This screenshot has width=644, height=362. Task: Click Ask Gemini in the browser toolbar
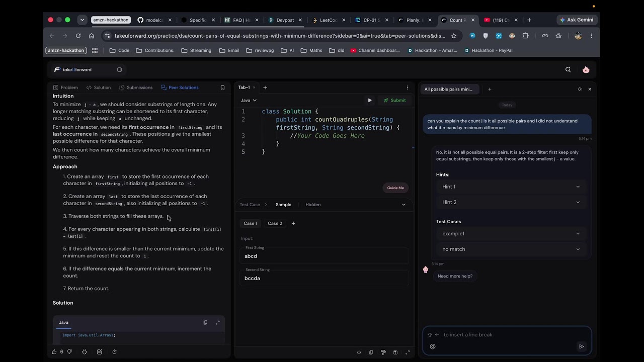point(576,20)
